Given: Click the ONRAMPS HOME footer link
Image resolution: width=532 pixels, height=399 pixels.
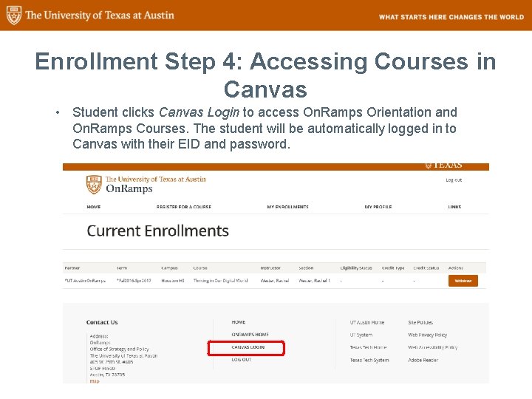Looking at the screenshot, I should [x=250, y=335].
